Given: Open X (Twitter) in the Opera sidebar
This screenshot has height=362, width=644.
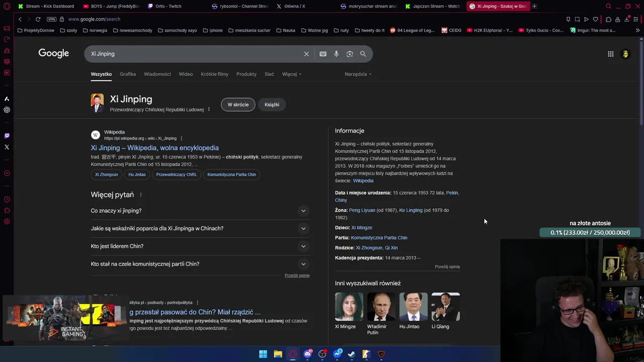Looking at the screenshot, I should [7, 147].
